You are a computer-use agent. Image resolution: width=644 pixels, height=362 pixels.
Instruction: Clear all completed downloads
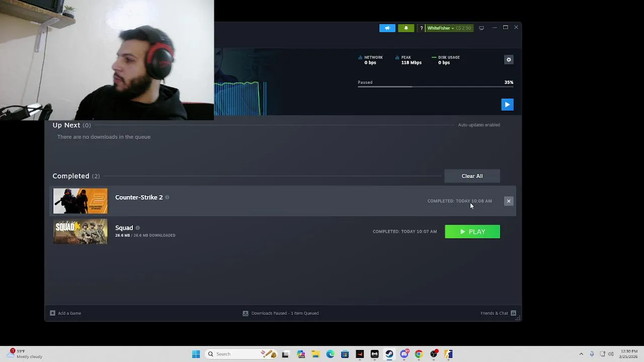(472, 176)
